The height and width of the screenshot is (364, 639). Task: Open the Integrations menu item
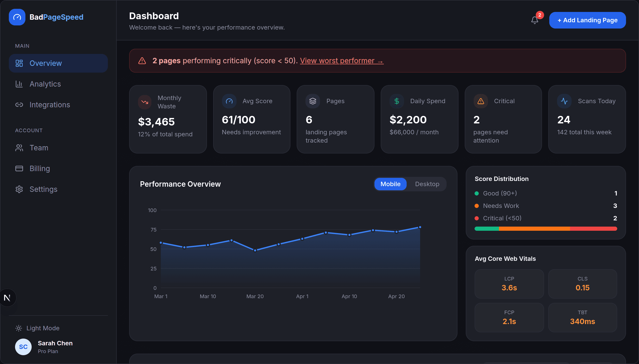tap(58, 105)
